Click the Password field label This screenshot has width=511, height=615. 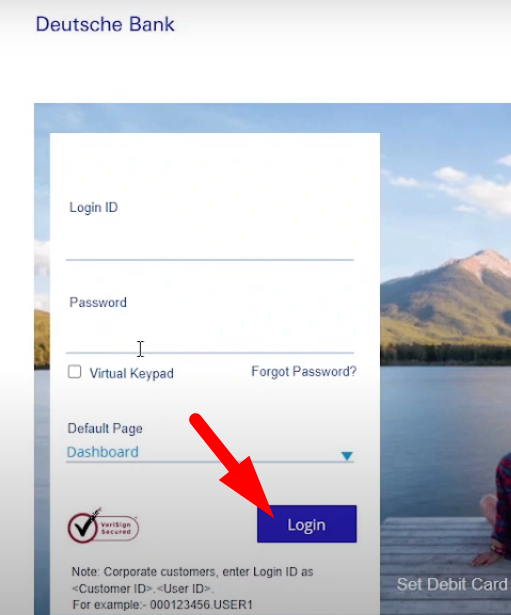(x=98, y=302)
